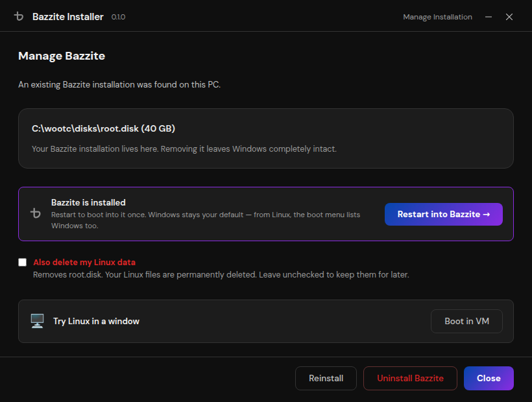Click 'Bazzite Installer' title text
Screen dimensions: 532x402
click(68, 17)
